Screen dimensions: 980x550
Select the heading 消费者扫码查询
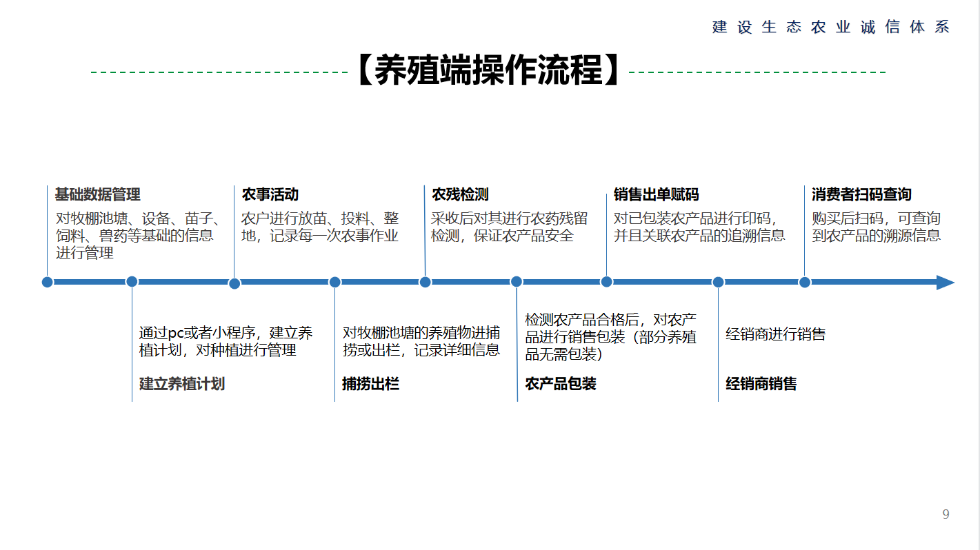coord(861,195)
